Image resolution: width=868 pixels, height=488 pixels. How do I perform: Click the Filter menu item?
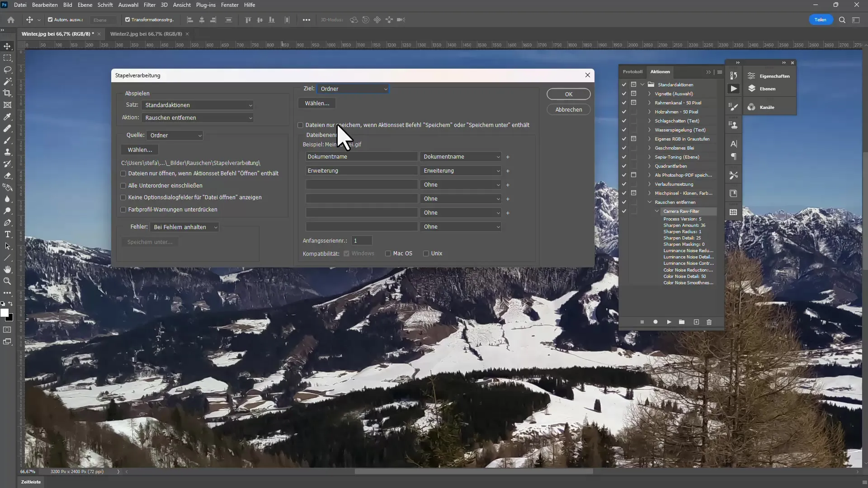[149, 5]
